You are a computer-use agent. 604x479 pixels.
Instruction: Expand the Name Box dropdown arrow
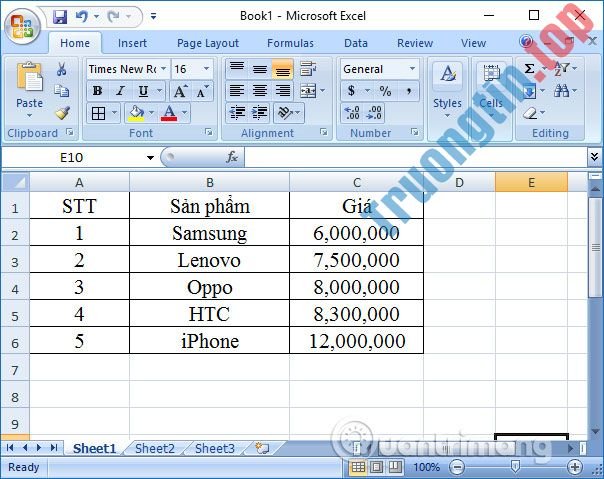tap(150, 157)
